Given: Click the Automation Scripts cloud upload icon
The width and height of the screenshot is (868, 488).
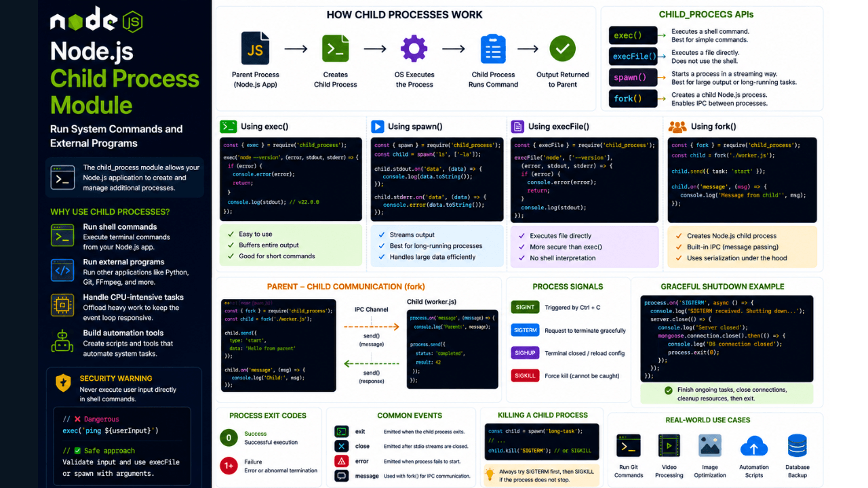Looking at the screenshot, I should [753, 446].
